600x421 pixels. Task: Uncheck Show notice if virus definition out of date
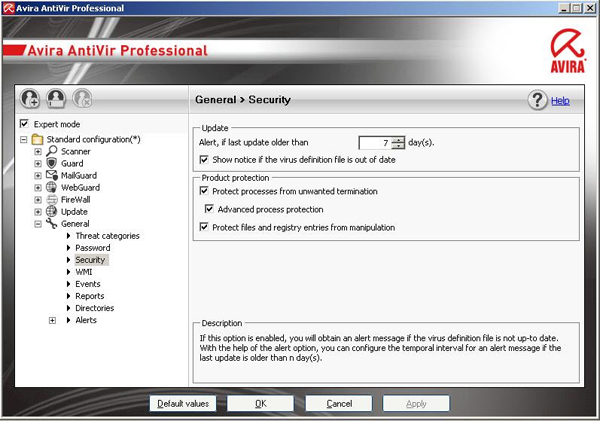click(x=204, y=159)
